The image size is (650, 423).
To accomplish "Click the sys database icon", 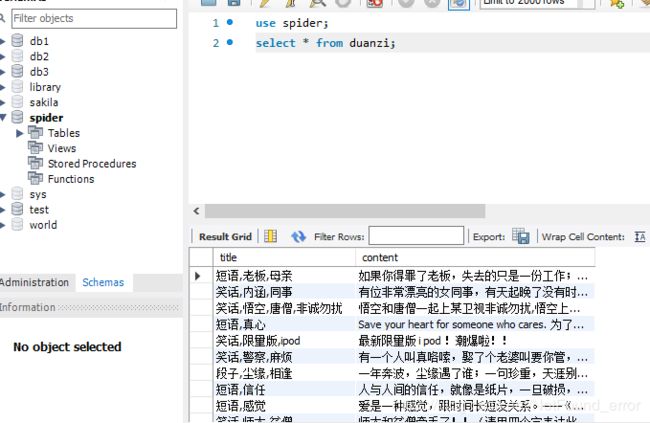I will tap(17, 194).
